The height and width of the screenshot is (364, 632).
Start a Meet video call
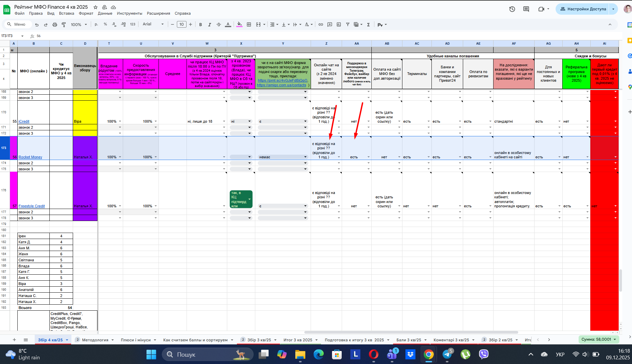541,9
